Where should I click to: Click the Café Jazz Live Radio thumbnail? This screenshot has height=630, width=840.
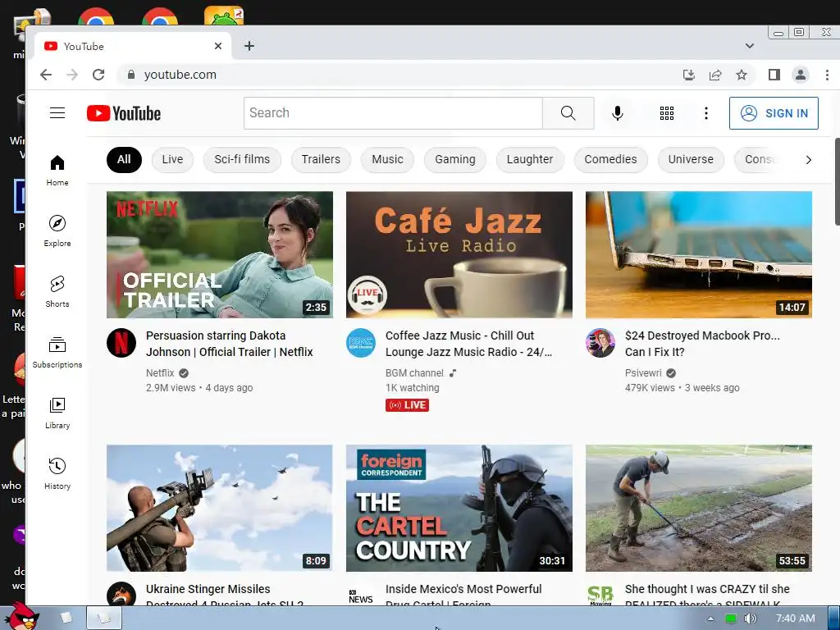click(x=459, y=255)
